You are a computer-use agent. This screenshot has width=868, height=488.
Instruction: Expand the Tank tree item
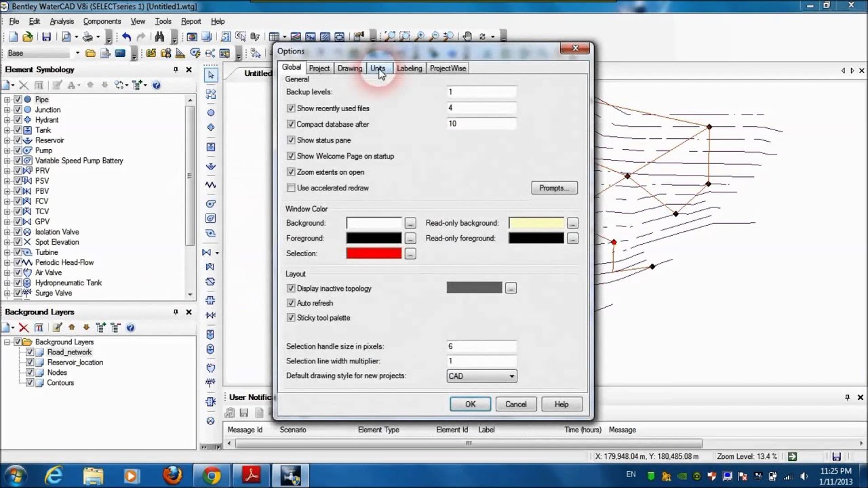tap(7, 130)
